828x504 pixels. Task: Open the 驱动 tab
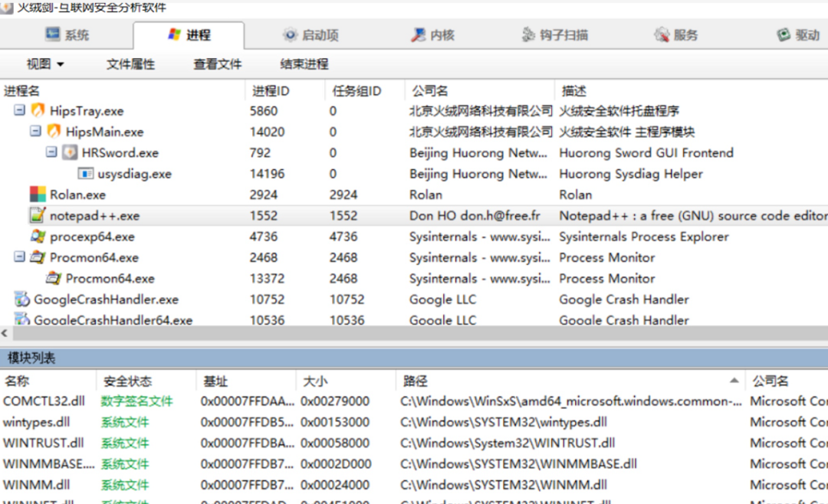click(798, 35)
